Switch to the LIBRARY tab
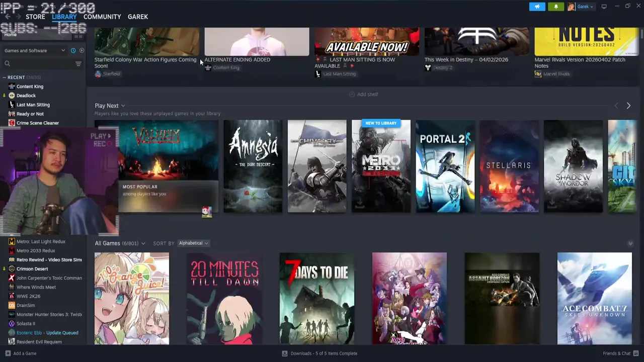Screen dimensions: 644x362 coord(64,17)
